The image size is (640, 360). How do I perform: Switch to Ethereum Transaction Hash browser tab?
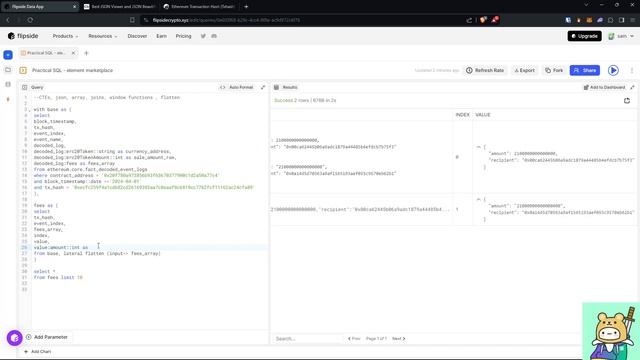pyautogui.click(x=200, y=7)
